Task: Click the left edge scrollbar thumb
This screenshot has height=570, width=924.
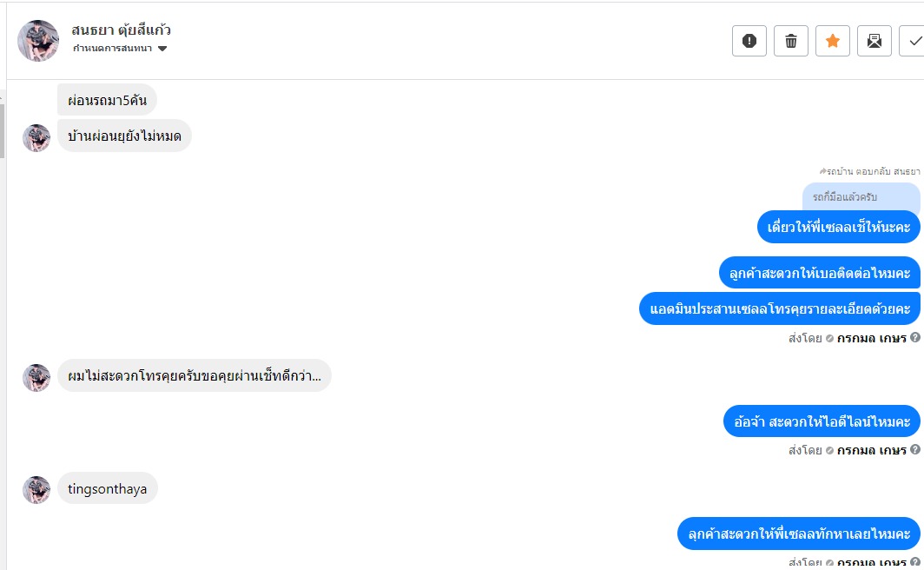Action: pos(3,131)
